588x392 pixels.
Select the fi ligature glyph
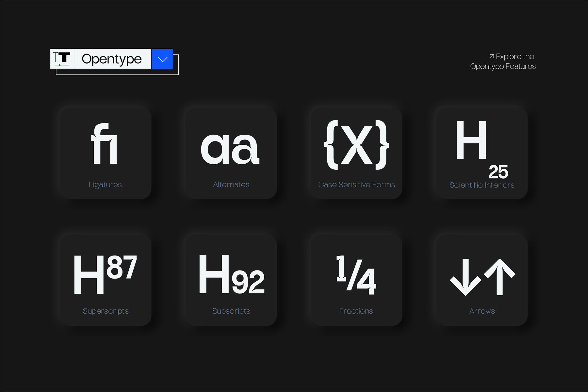105,144
